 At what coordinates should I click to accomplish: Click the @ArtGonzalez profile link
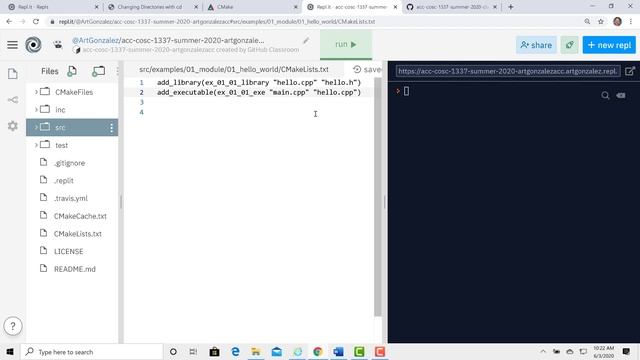[x=96, y=40]
